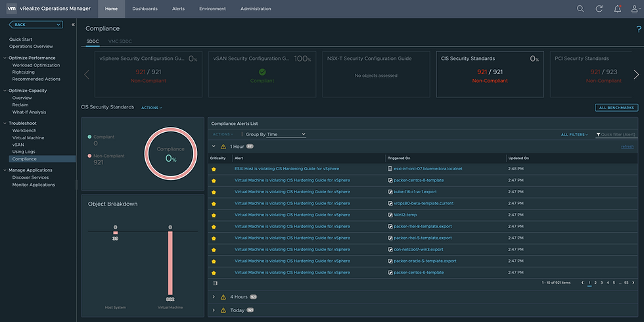Click green check icon on vSAN card
Image resolution: width=644 pixels, height=322 pixels.
coord(262,72)
